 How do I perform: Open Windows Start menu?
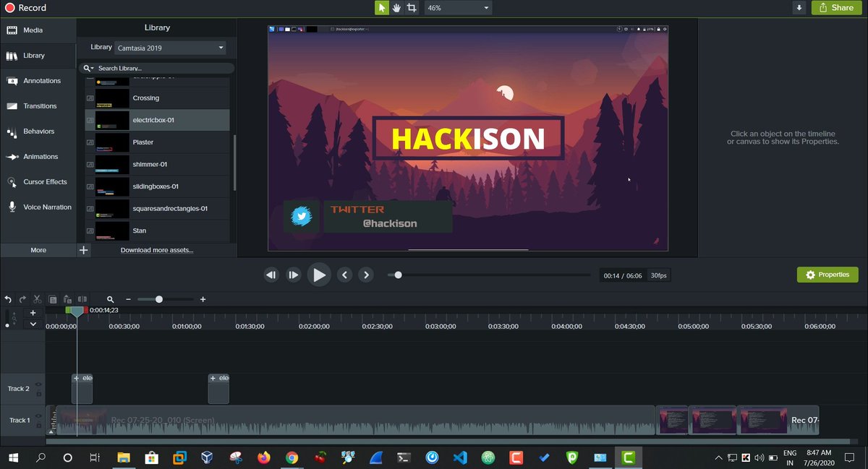point(13,457)
